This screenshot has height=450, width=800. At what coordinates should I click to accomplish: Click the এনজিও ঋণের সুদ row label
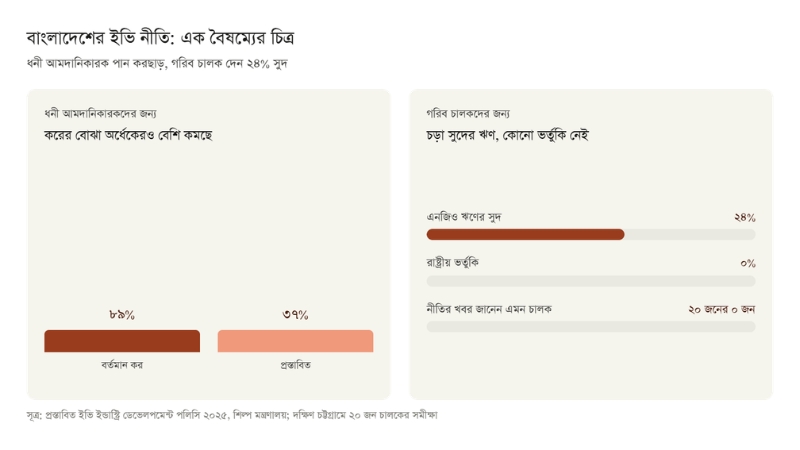point(464,217)
